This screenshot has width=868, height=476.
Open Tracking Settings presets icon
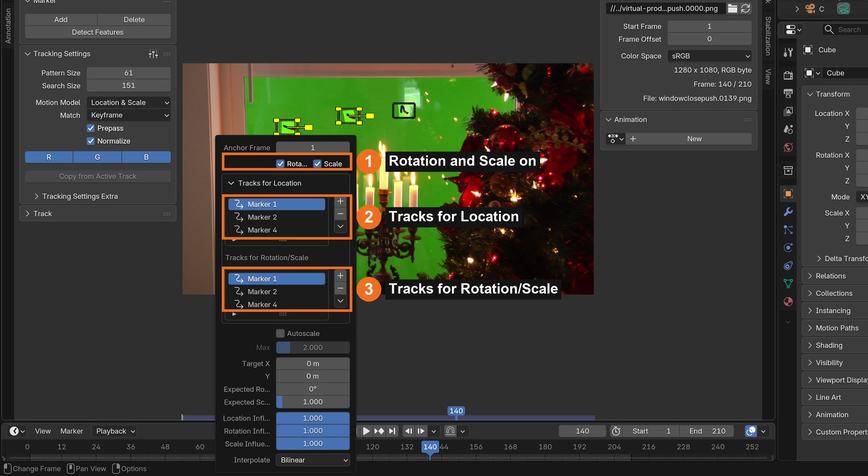click(153, 54)
